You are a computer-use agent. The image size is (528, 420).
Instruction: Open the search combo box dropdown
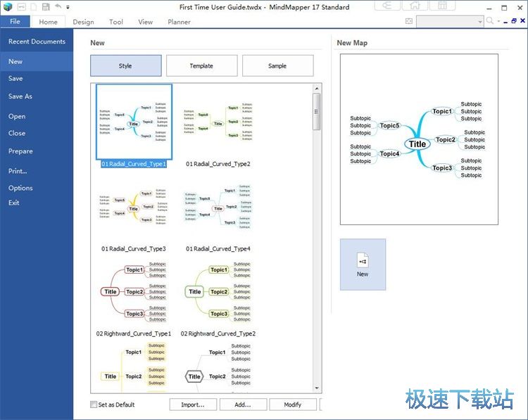pyautogui.click(x=480, y=22)
